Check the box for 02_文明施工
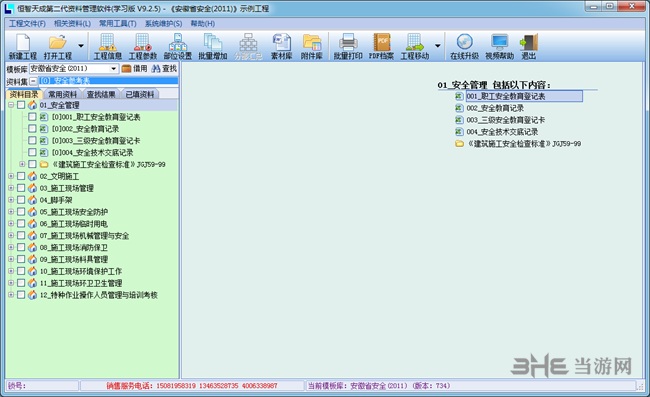Viewport: 650px width, 397px height. tap(21, 177)
